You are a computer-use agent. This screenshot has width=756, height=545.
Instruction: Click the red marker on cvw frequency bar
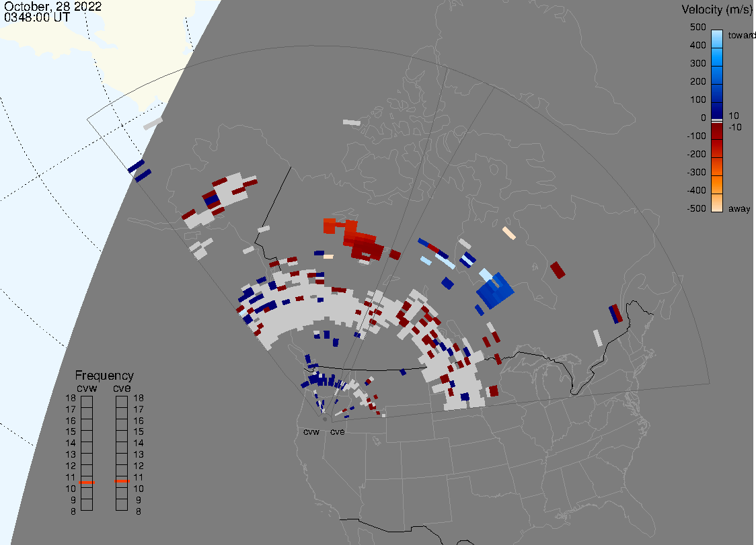tap(87, 483)
